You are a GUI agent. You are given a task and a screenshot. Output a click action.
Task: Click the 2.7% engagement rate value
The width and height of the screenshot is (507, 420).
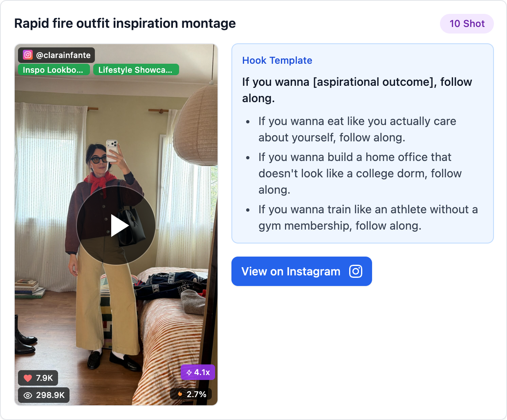pos(197,394)
